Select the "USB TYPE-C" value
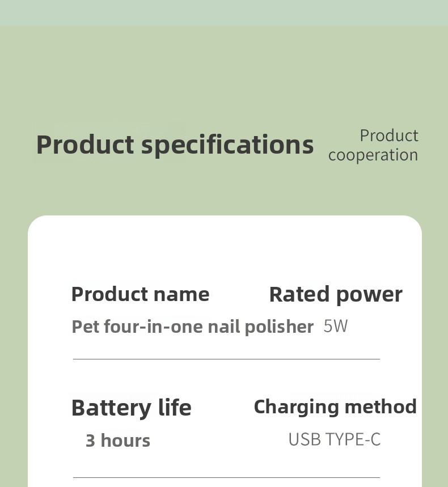This screenshot has width=448, height=487. click(334, 439)
